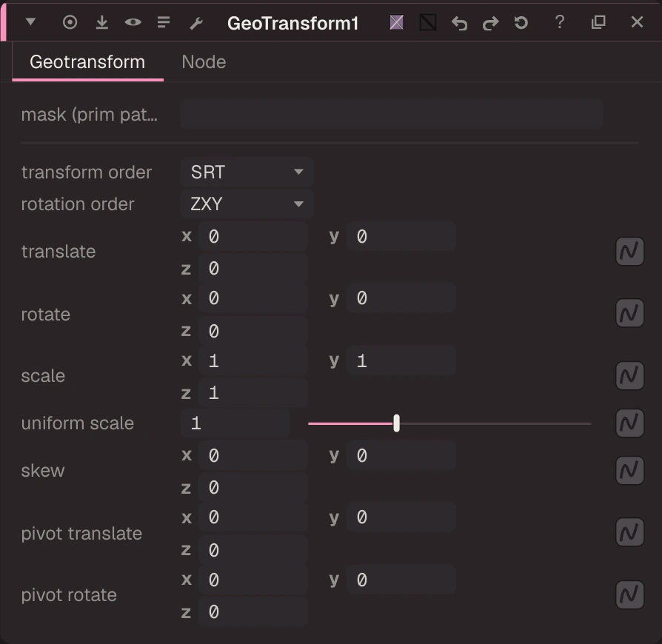This screenshot has width=662, height=644.
Task: Click the 'rotation order' label
Action: click(78, 204)
